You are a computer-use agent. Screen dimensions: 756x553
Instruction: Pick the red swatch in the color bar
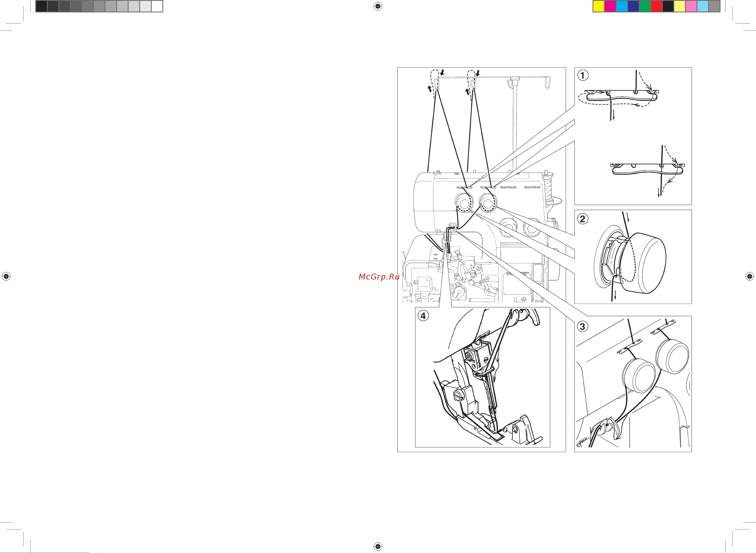656,6
